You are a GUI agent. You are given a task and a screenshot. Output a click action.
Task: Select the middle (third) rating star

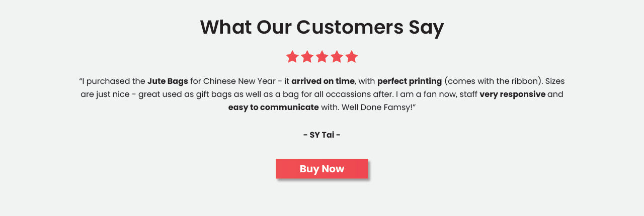[322, 57]
